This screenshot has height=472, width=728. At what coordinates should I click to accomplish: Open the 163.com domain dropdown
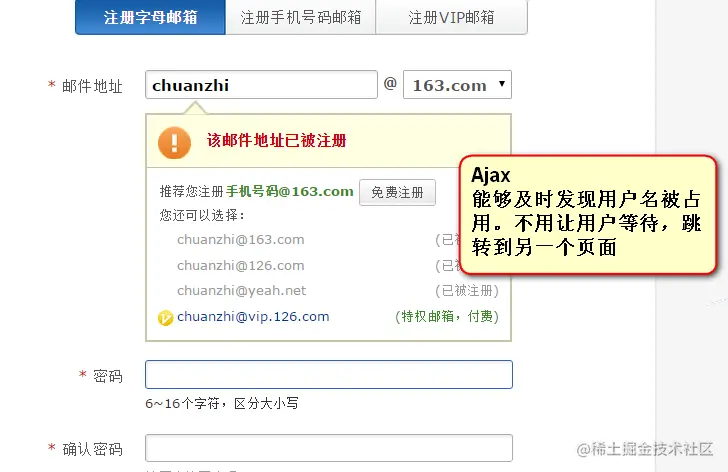click(x=457, y=84)
